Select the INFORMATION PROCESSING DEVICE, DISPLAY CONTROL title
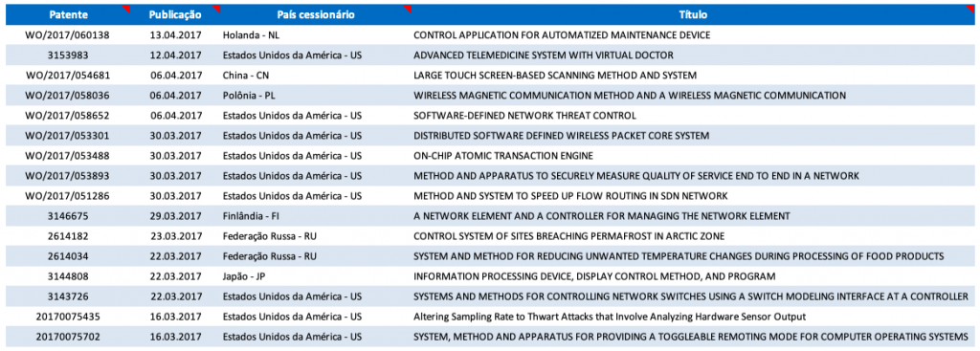Screen dimensions: 980x351 (594, 276)
